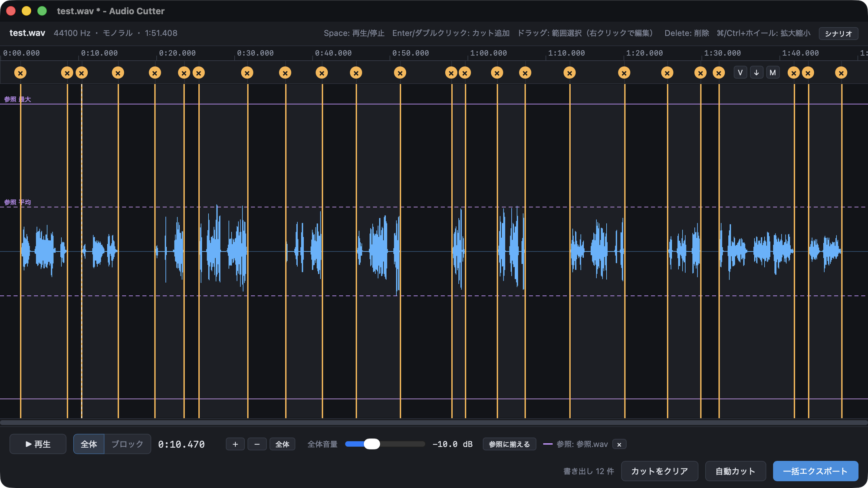Remove the cut marker at about 0:59

[465, 73]
